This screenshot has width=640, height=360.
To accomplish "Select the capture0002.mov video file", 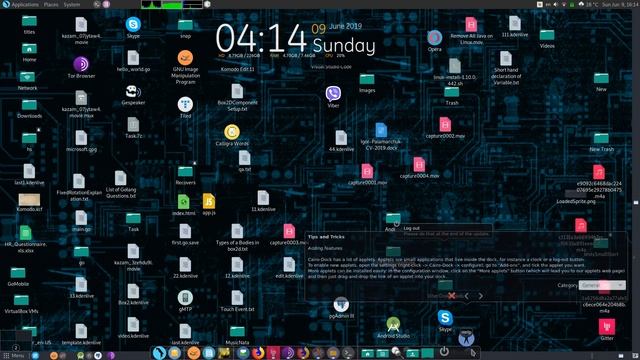I will [x=445, y=125].
